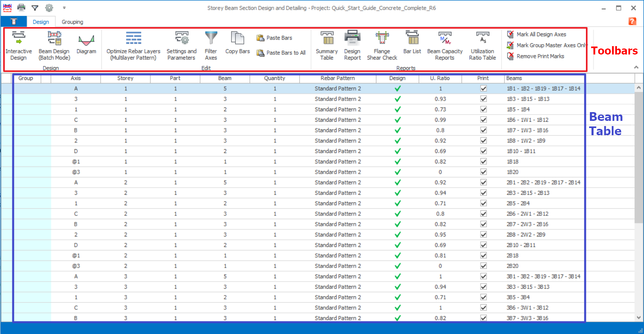Click the scrollbar up arrow
This screenshot has width=644, height=334.
tap(638, 87)
